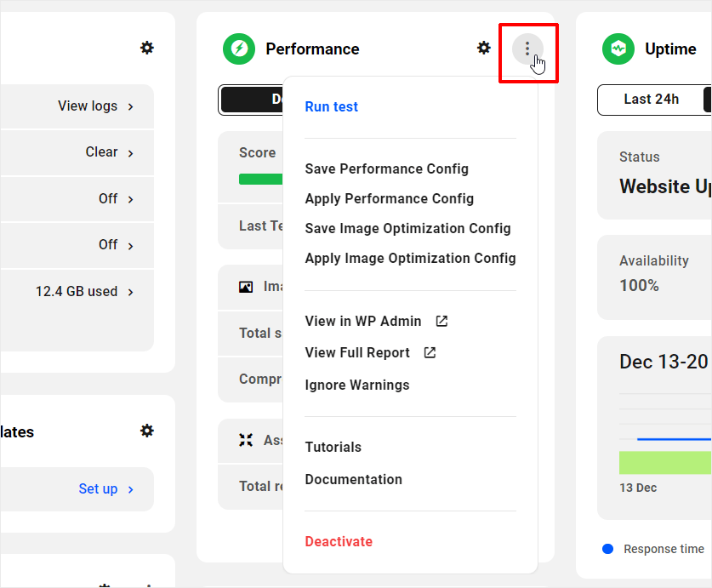The height and width of the screenshot is (588, 712).
Task: Open Tutorials from the menu
Action: [x=333, y=447]
